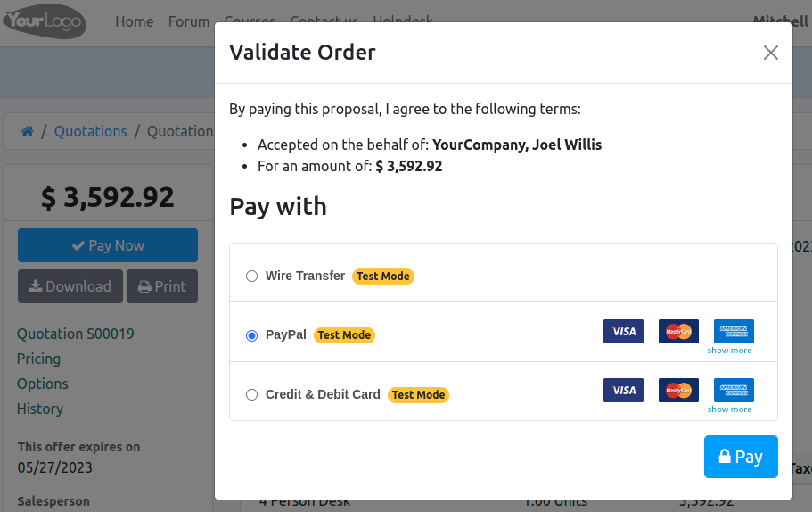Click MasterCard icon in Credit & Debit Card row
The image size is (812, 512).
678,391
